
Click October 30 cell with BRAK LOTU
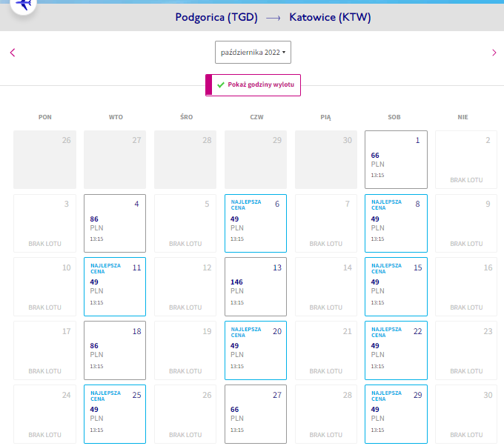point(466,414)
